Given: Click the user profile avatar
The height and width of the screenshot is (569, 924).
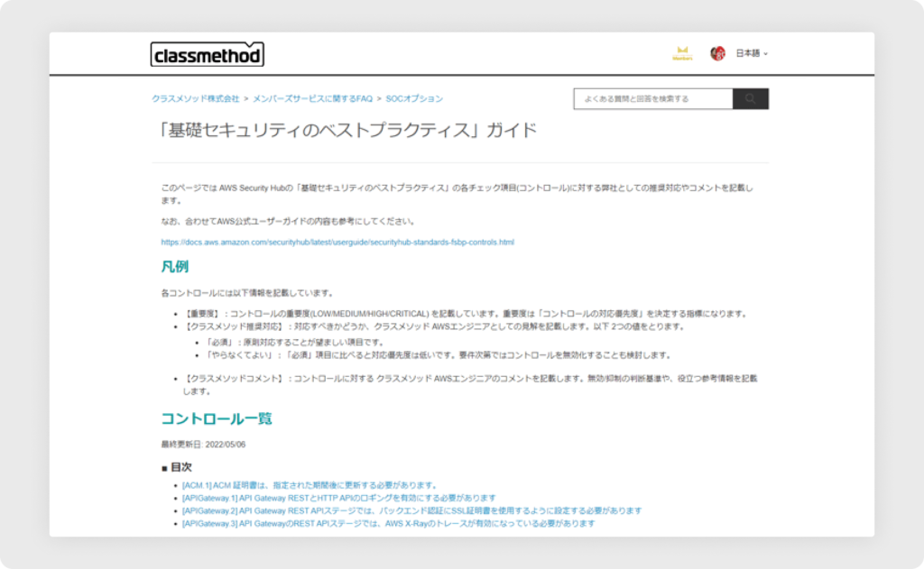Looking at the screenshot, I should (718, 54).
